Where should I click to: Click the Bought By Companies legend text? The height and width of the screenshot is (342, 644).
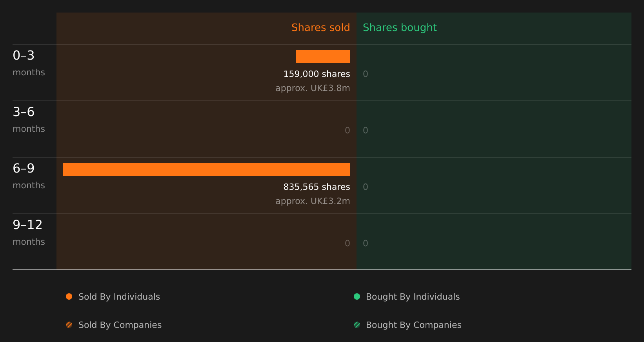[413, 325]
